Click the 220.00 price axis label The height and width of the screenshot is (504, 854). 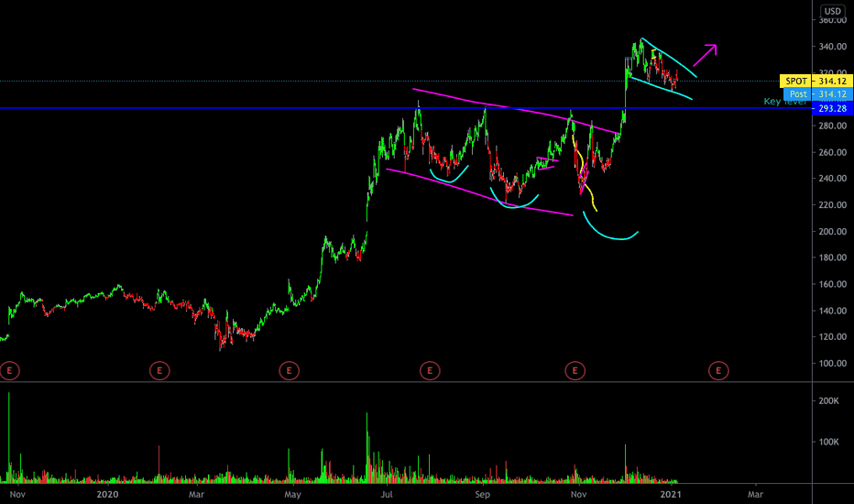tap(833, 205)
